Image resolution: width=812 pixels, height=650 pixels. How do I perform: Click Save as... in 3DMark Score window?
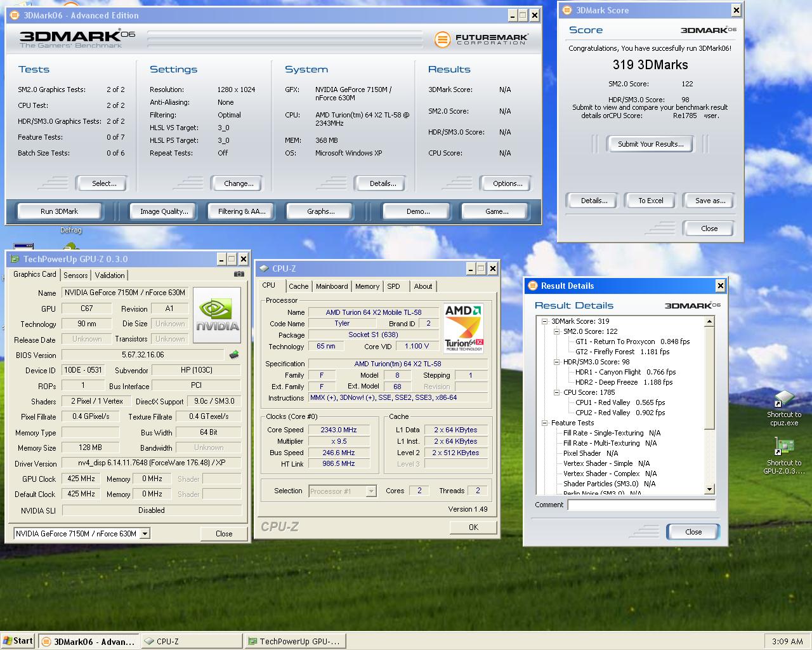710,201
